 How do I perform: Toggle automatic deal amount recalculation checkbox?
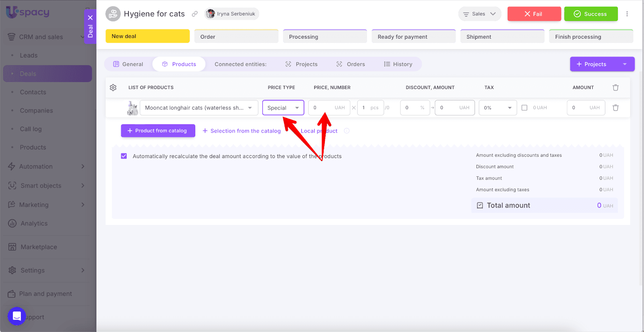[124, 156]
